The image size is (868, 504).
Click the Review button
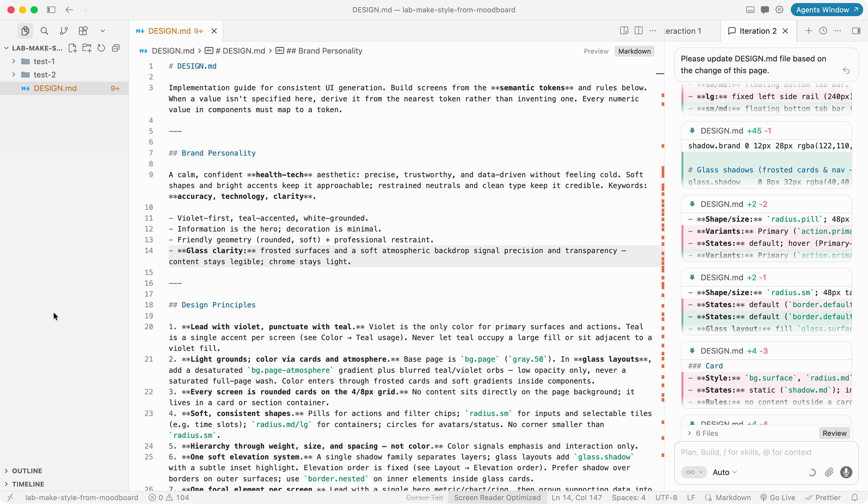coord(834,433)
